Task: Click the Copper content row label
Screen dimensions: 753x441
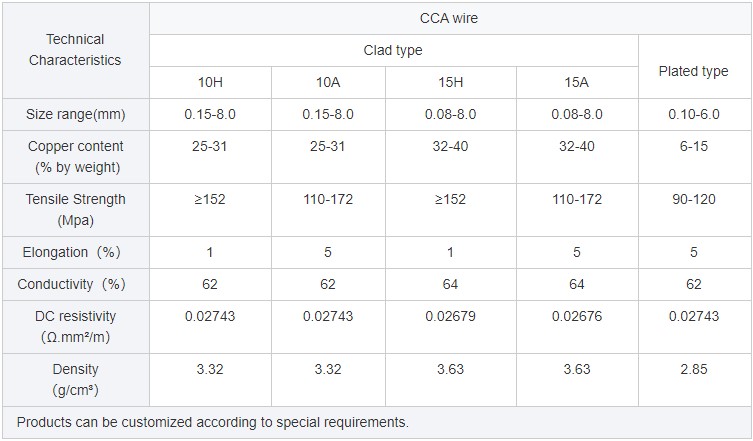Action: [75, 157]
